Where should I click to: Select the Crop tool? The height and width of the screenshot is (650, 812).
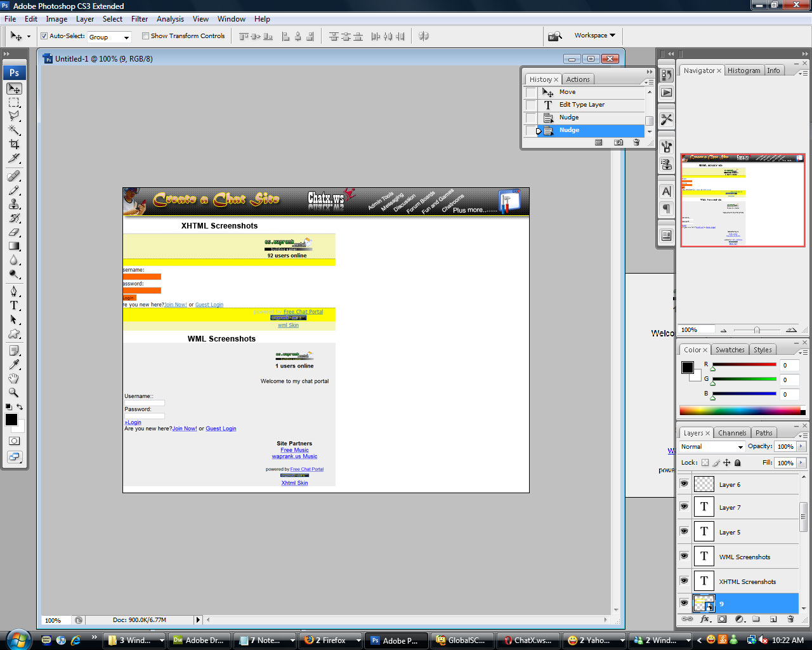(14, 144)
